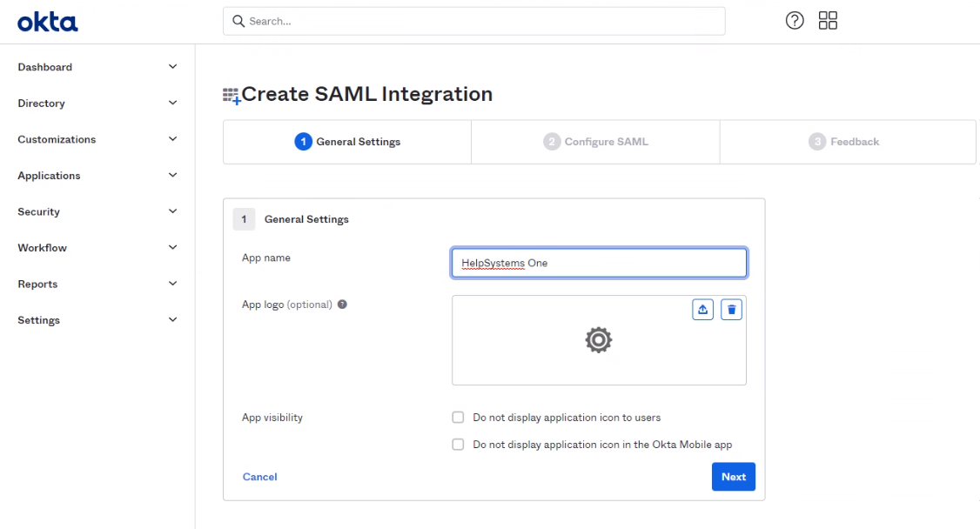The width and height of the screenshot is (980, 529).
Task: Open the help question mark icon
Action: 794,22
